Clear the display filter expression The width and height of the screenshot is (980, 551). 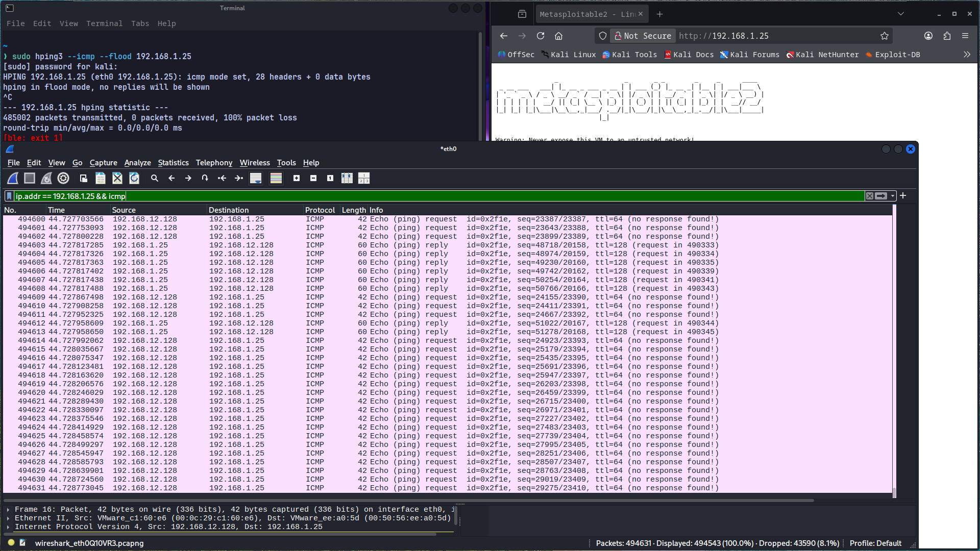pyautogui.click(x=870, y=196)
